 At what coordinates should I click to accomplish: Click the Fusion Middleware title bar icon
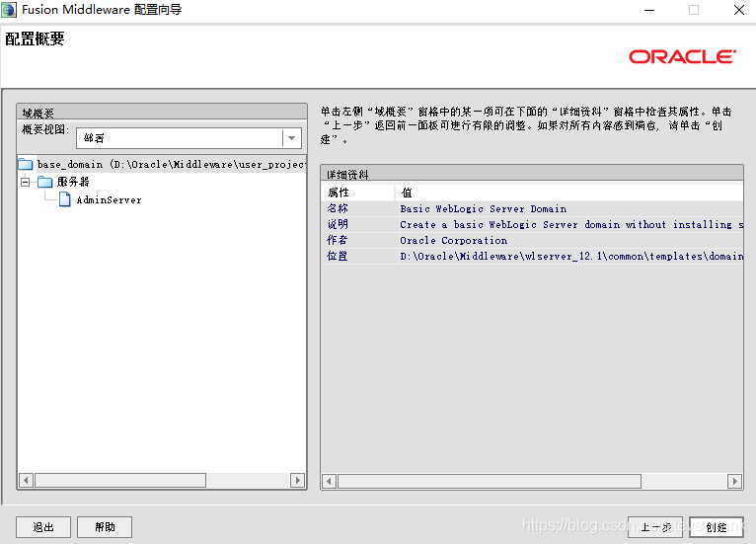pos(9,10)
